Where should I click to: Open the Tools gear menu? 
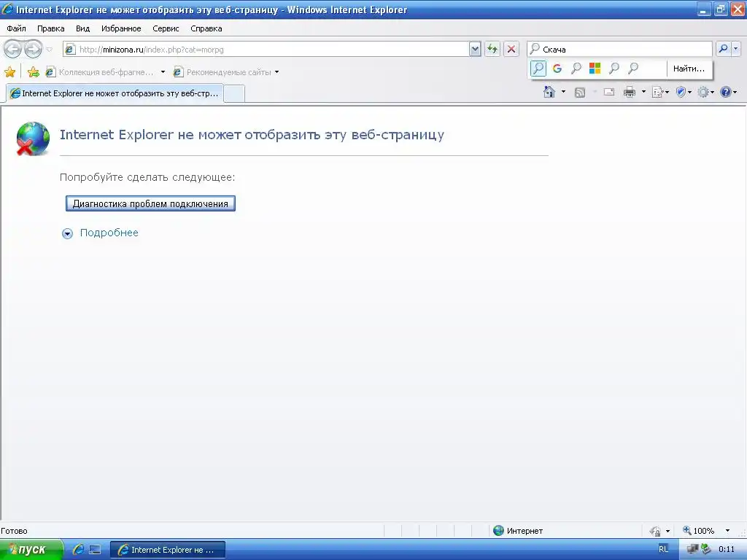point(705,92)
